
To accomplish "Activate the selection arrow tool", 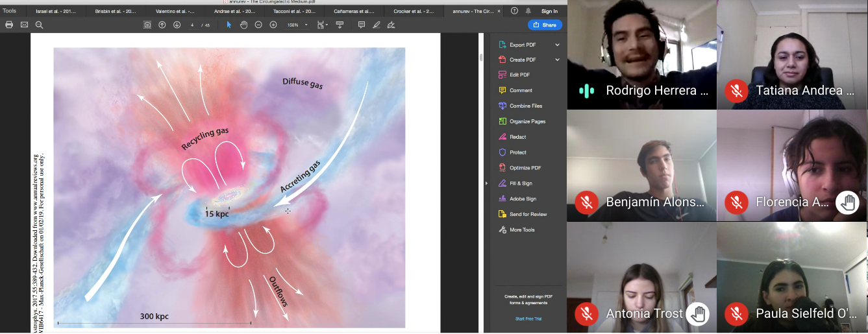I will pyautogui.click(x=229, y=25).
